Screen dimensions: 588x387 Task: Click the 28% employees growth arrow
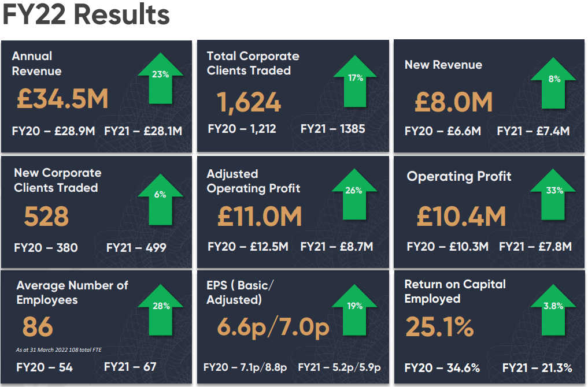click(x=161, y=312)
